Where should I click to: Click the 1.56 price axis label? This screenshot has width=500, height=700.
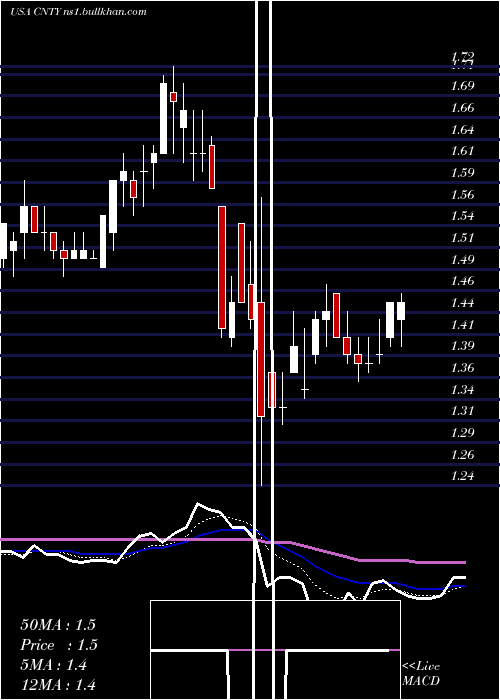point(462,195)
